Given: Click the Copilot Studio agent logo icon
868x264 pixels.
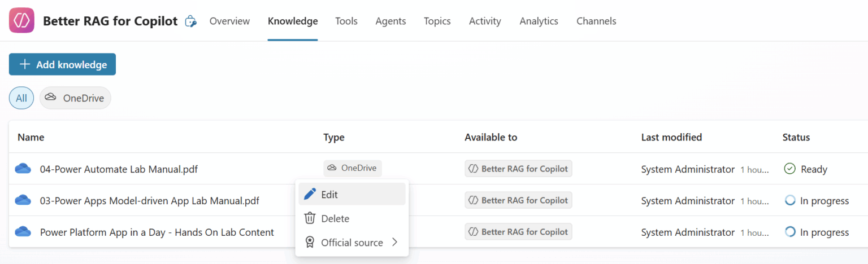Looking at the screenshot, I should tap(21, 21).
